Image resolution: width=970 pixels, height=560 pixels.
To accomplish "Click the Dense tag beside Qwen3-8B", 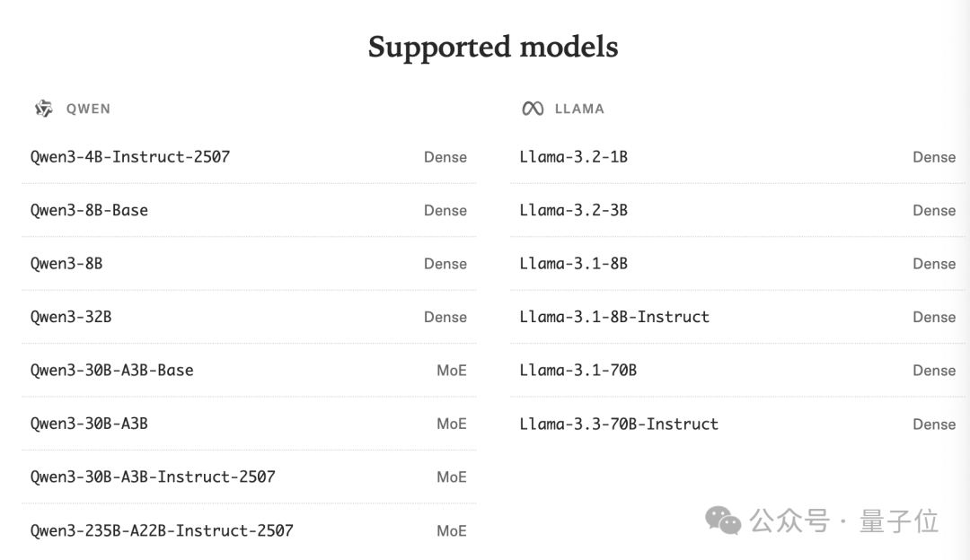I will tap(445, 264).
